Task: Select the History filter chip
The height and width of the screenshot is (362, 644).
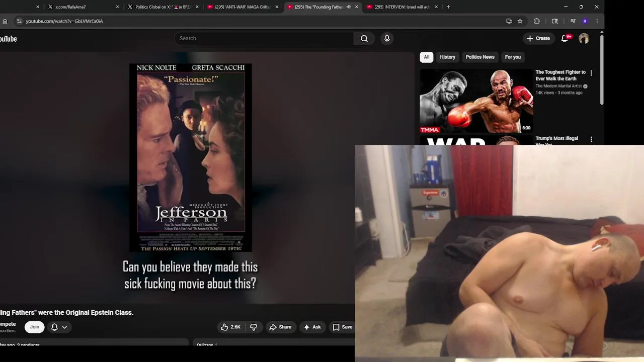Action: 447,57
